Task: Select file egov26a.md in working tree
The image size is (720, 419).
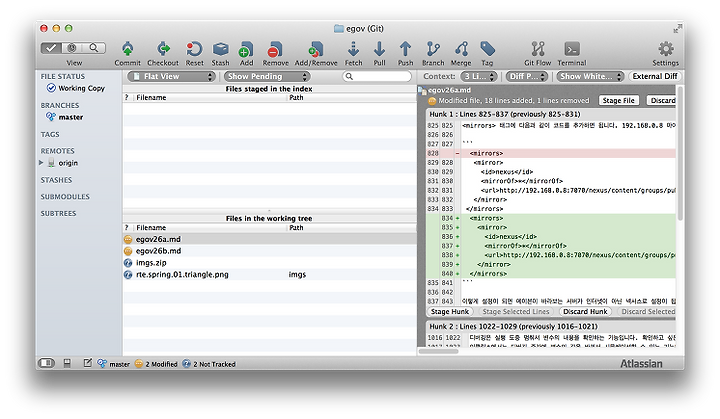Action: point(269,239)
